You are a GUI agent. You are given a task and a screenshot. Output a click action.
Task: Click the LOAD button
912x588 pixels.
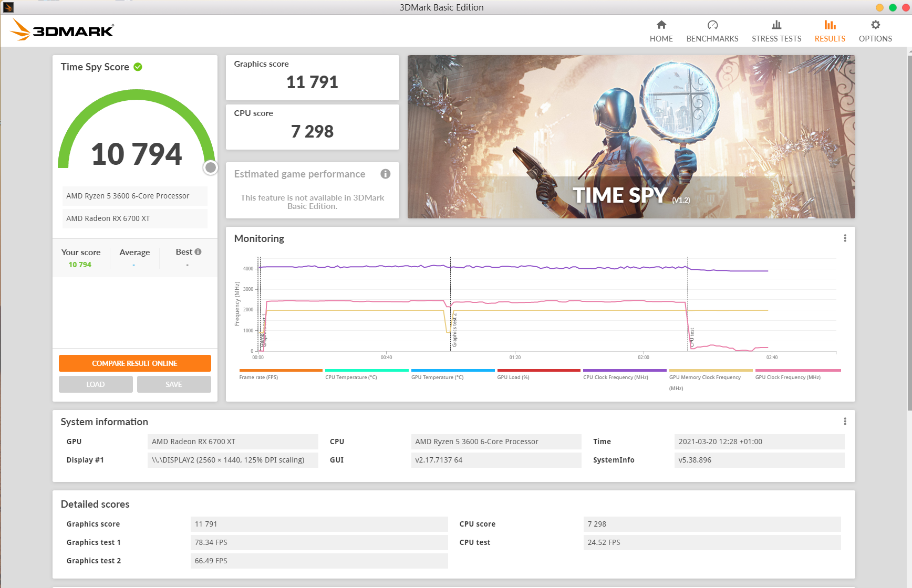[96, 384]
